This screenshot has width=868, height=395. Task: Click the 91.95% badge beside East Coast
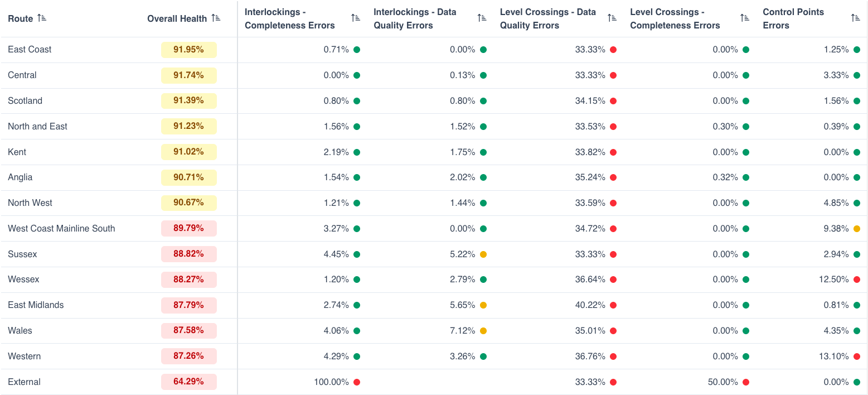[189, 50]
